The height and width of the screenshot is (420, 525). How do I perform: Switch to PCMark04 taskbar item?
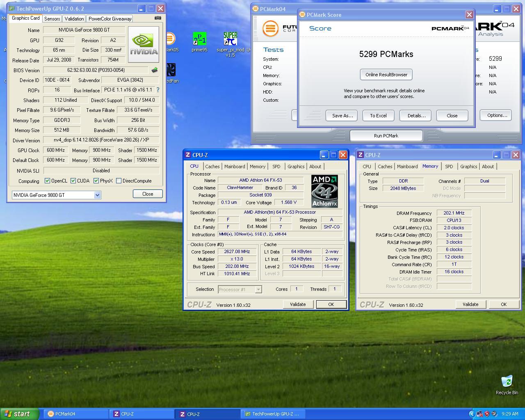76,414
